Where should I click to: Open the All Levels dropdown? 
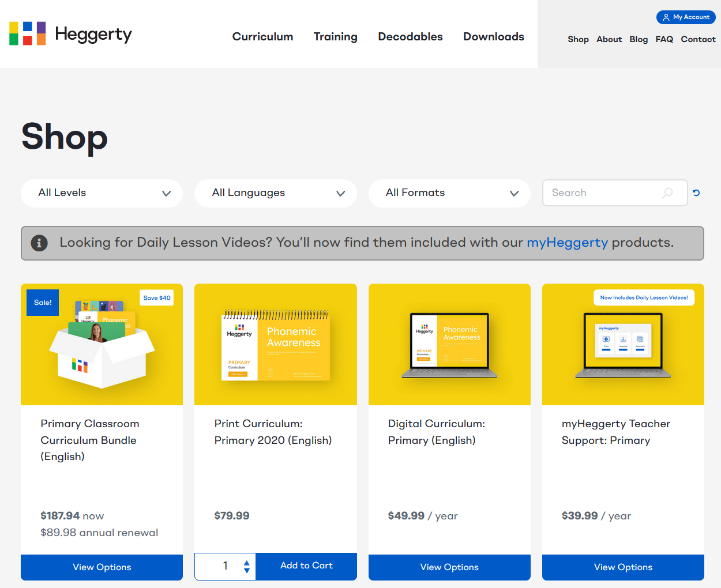[x=102, y=193]
